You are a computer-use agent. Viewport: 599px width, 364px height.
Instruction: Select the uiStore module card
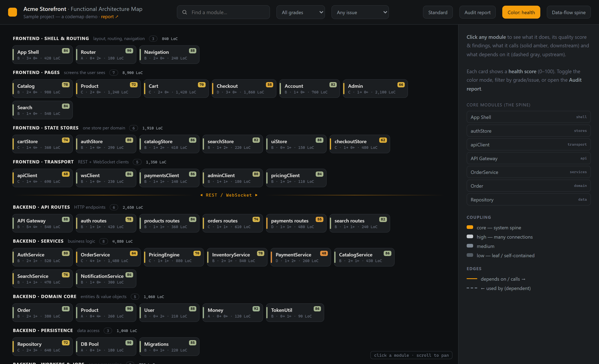point(296,144)
